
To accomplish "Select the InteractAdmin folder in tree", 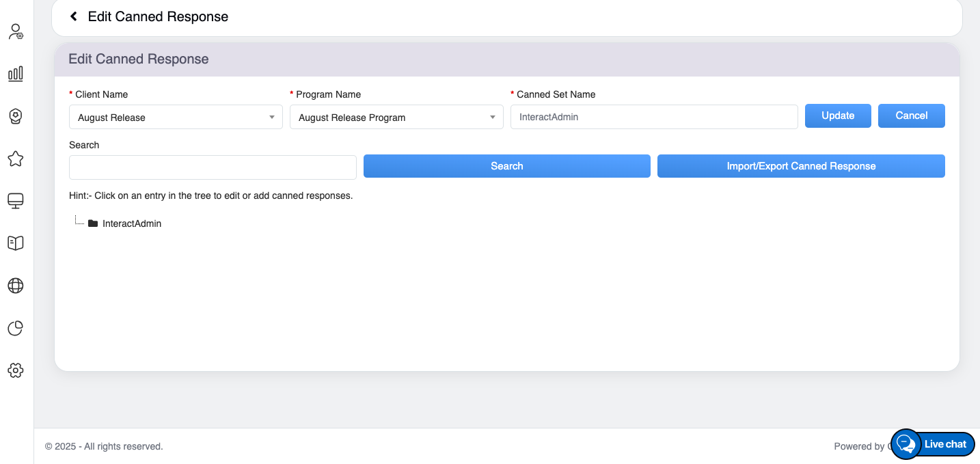I will click(131, 223).
